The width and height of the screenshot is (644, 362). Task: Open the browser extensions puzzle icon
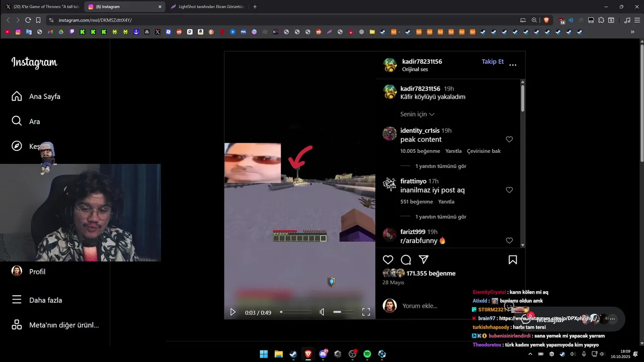[601, 20]
